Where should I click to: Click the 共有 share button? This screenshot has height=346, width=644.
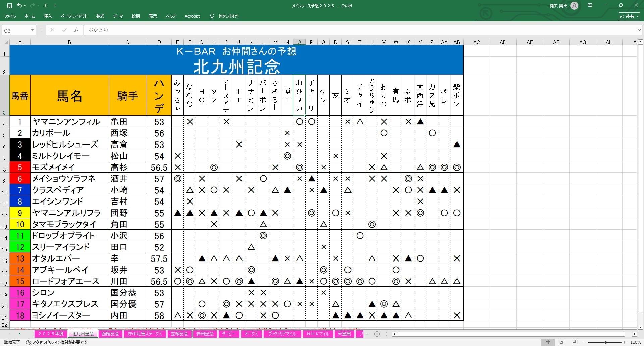coord(629,16)
